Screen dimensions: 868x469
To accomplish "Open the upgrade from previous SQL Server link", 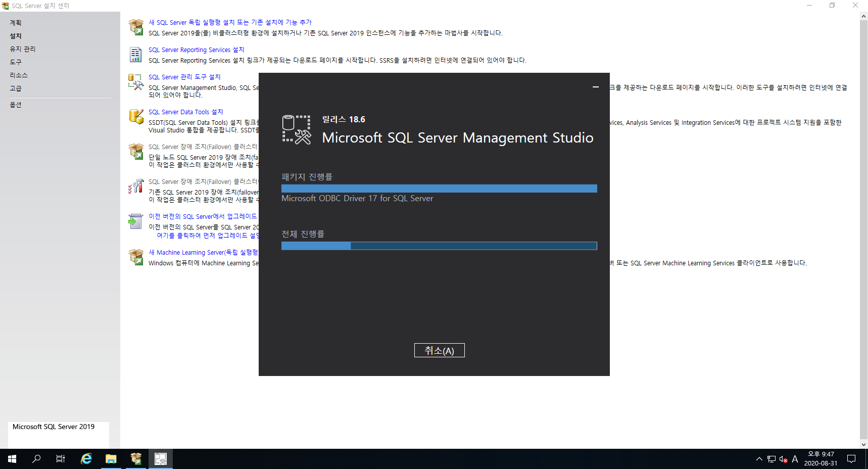I will (x=203, y=216).
